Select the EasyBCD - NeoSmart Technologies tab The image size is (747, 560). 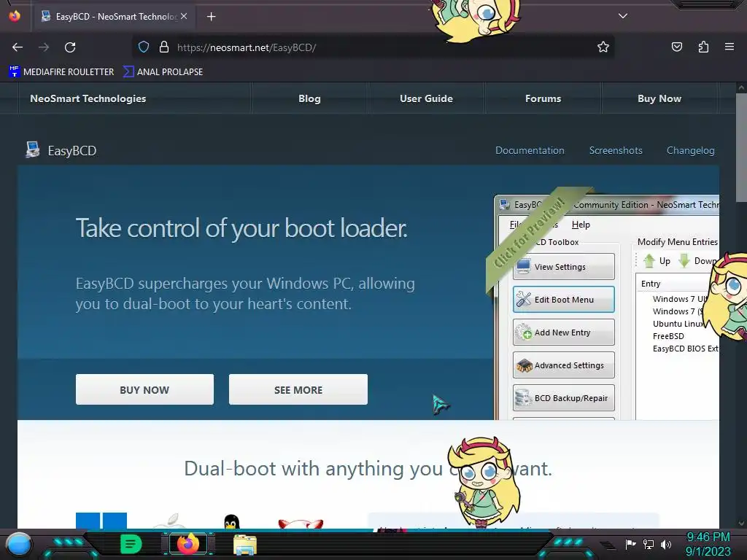click(114, 17)
